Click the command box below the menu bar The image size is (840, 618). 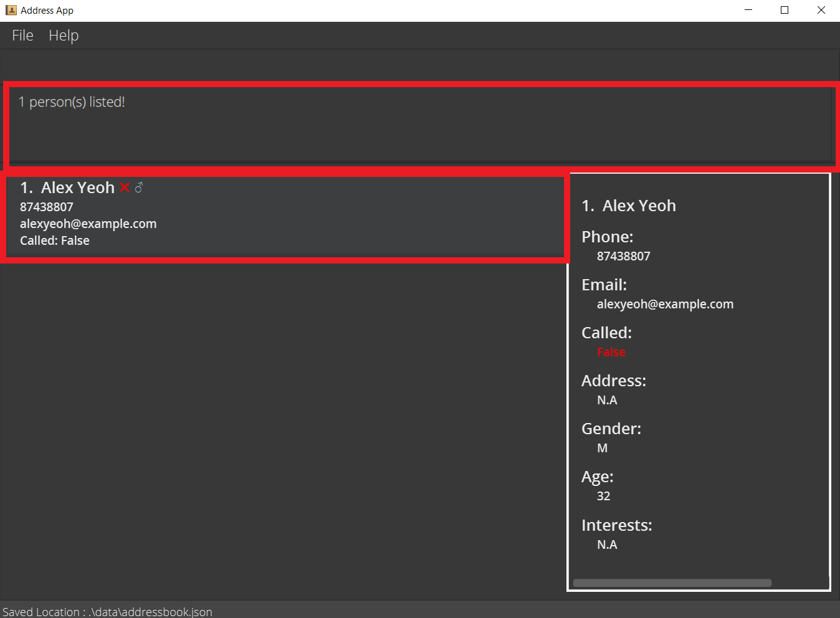click(420, 66)
